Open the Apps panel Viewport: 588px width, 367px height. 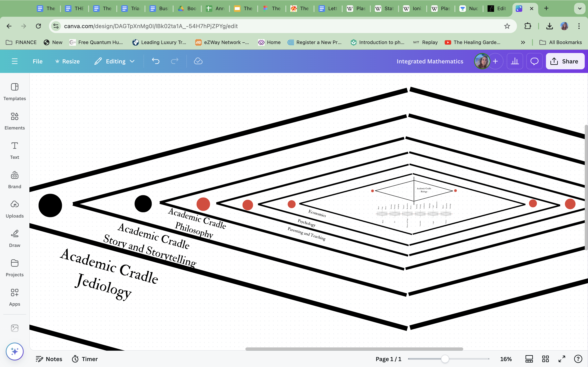coord(14,297)
